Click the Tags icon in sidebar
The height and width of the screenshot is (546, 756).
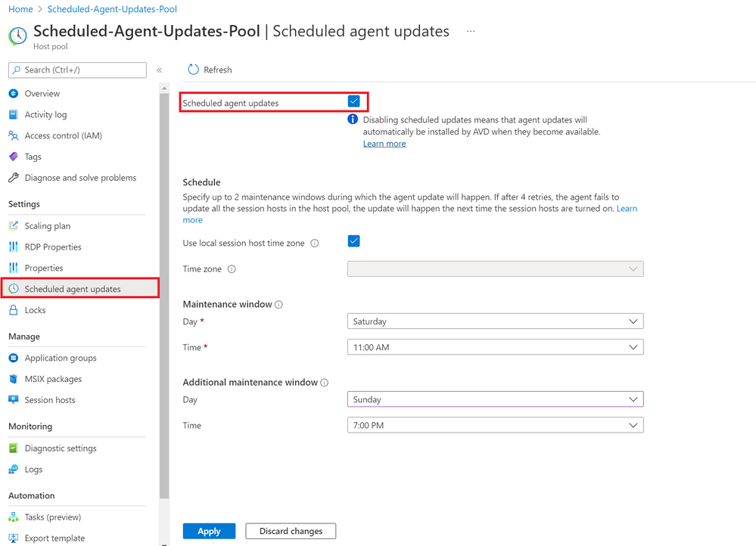coord(13,157)
